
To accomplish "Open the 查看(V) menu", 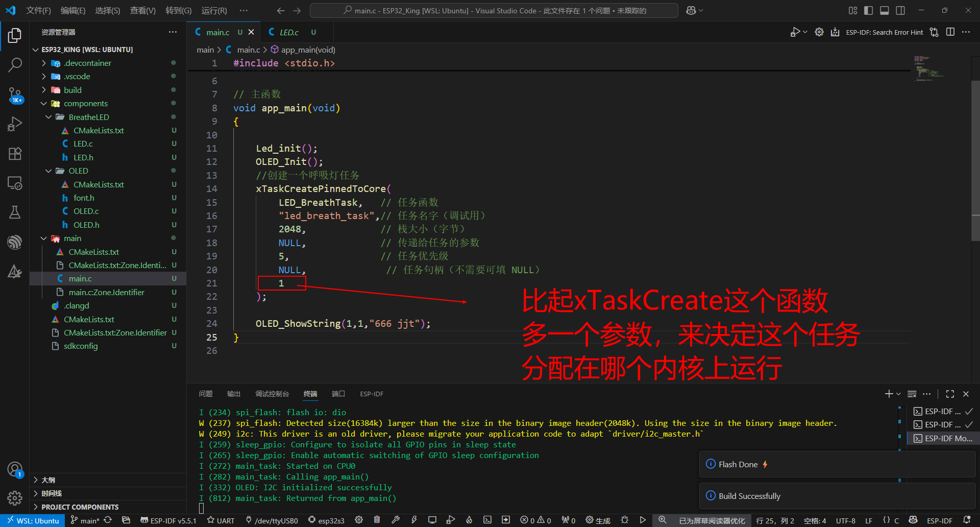I will [143, 10].
